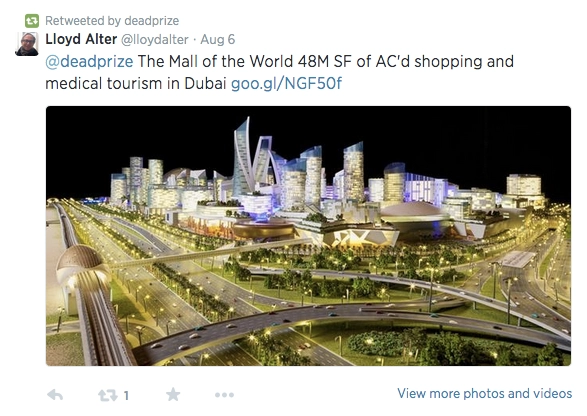Enlarge the Dubai city model photo
587x416 pixels.
pos(308,236)
